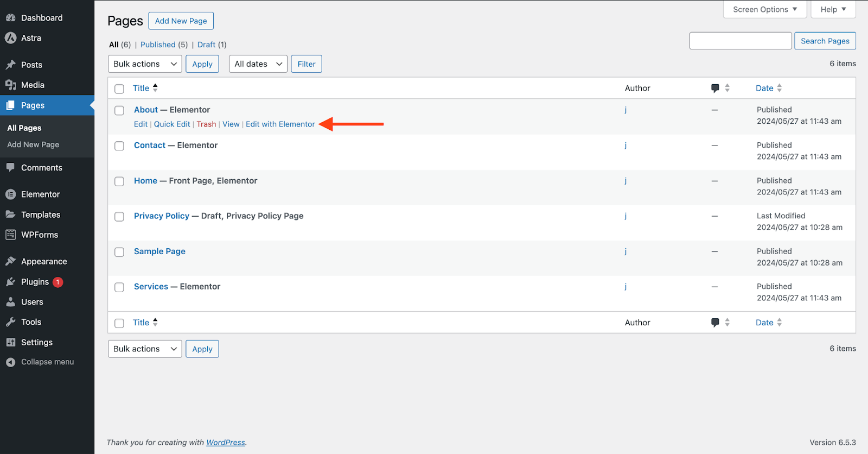Click the Search Pages button

click(825, 41)
